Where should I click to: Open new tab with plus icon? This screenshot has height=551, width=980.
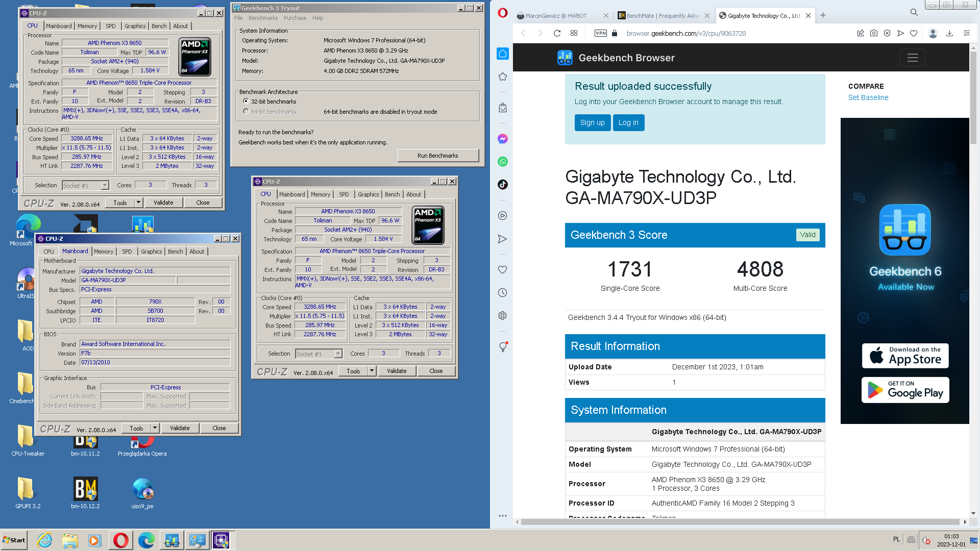pos(823,15)
